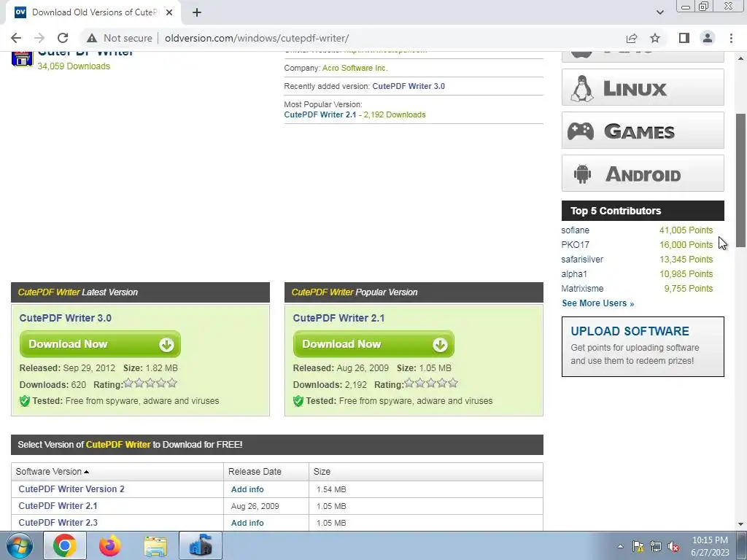Click the Not secure warning icon
The height and width of the screenshot is (560, 747).
pos(92,38)
